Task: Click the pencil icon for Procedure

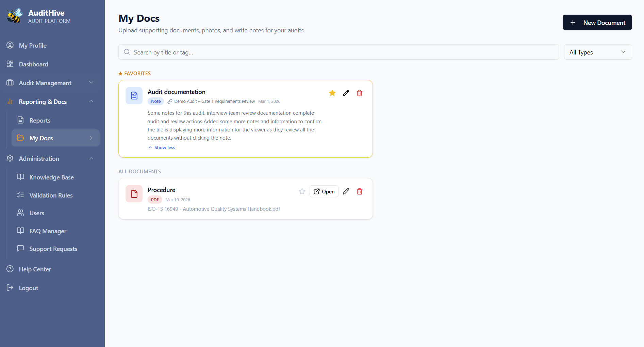Action: [x=346, y=191]
